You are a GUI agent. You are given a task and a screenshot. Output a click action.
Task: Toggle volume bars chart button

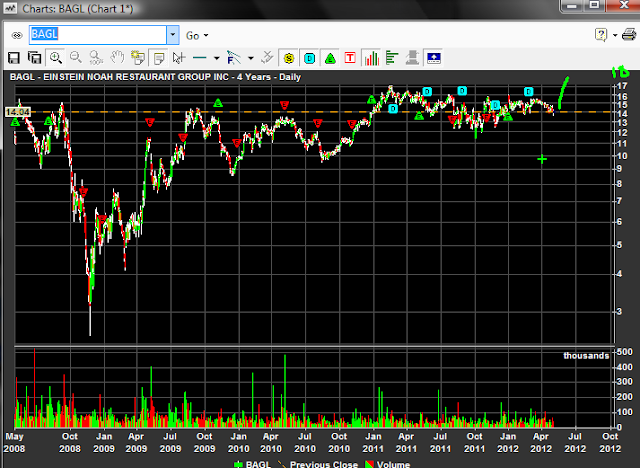(x=371, y=58)
